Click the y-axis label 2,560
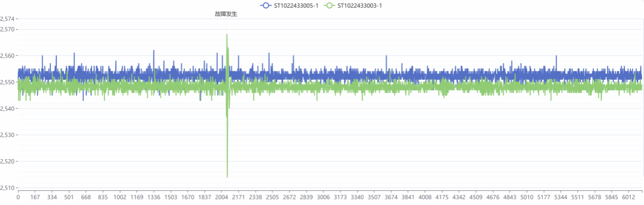The width and height of the screenshot is (644, 205). tap(8, 55)
